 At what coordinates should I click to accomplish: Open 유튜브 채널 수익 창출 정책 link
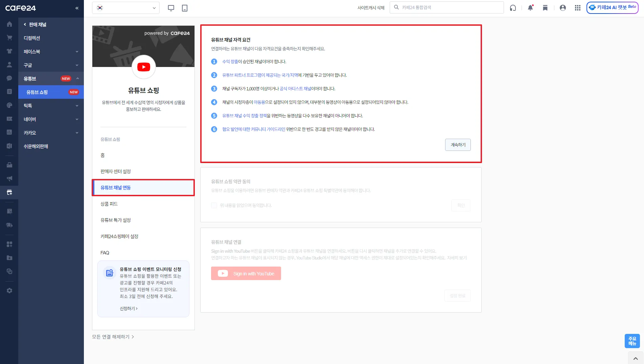pos(245,116)
